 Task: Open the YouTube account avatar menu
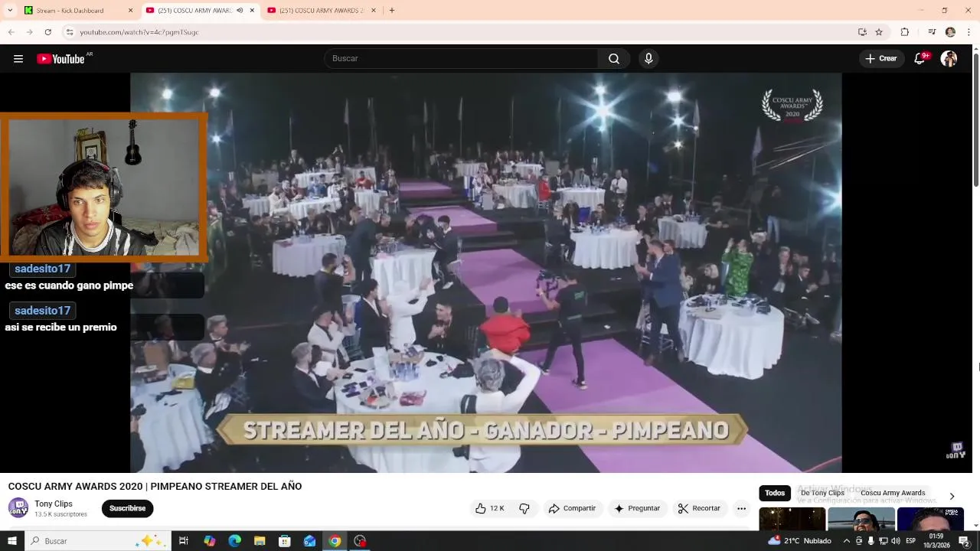pos(949,59)
